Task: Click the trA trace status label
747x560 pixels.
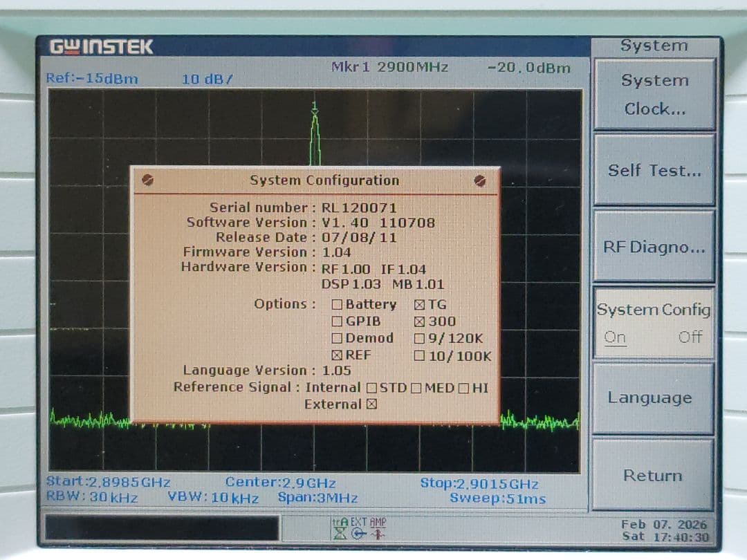Action: 340,521
